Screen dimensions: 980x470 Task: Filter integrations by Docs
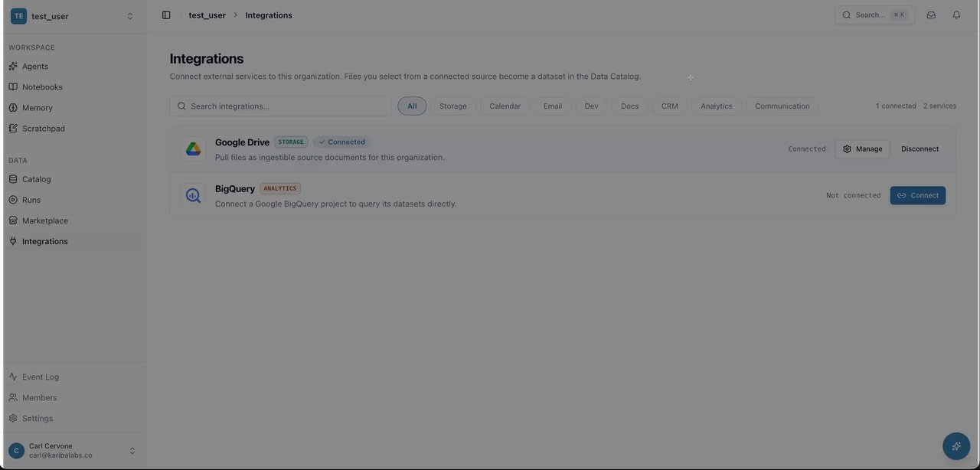pyautogui.click(x=629, y=106)
